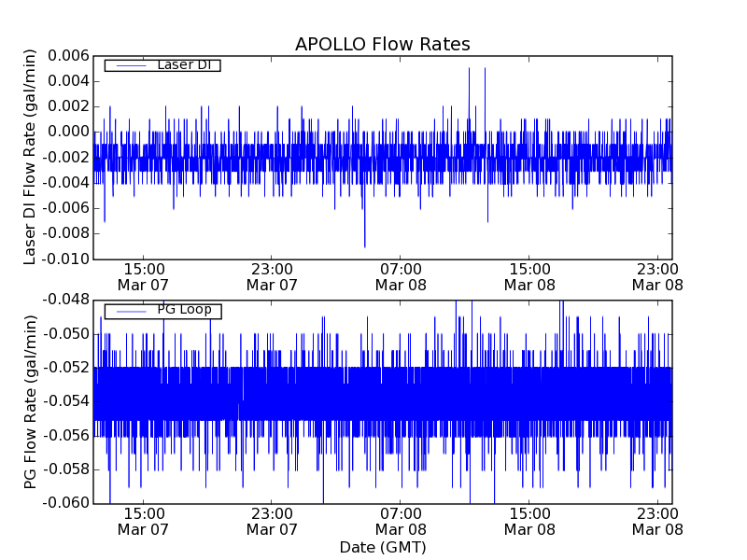This screenshot has width=747, height=560.
Task: Click lower plot's "23:00 Mar 08" time tick
Action: tap(658, 521)
